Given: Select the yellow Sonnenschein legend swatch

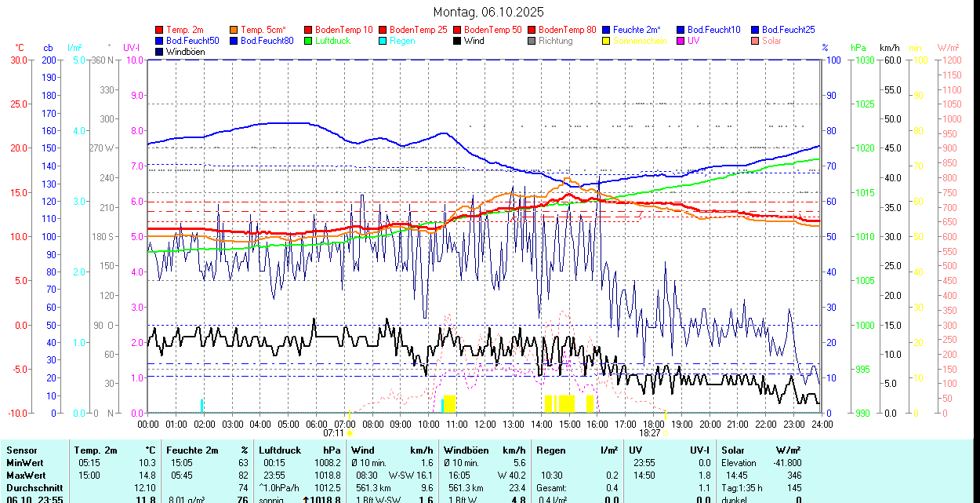Looking at the screenshot, I should pyautogui.click(x=607, y=41).
